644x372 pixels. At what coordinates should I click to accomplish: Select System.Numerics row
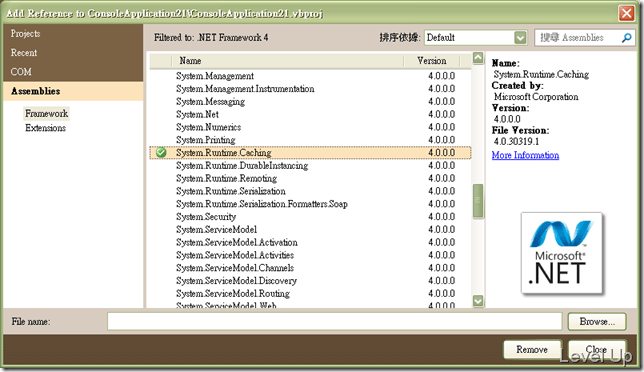click(x=310, y=127)
